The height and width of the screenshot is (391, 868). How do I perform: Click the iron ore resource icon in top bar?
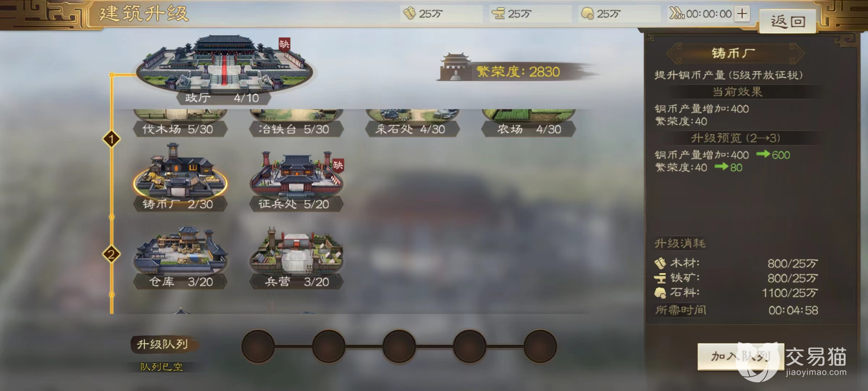[x=498, y=14]
